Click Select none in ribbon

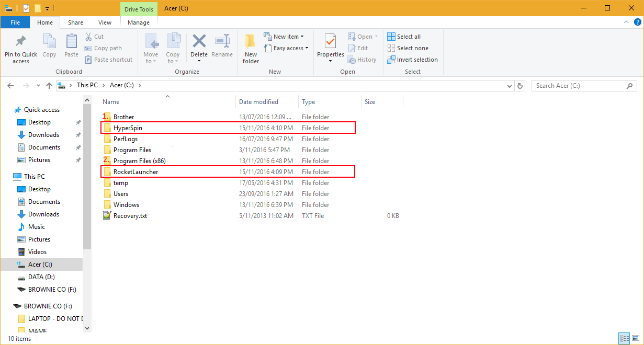point(408,48)
